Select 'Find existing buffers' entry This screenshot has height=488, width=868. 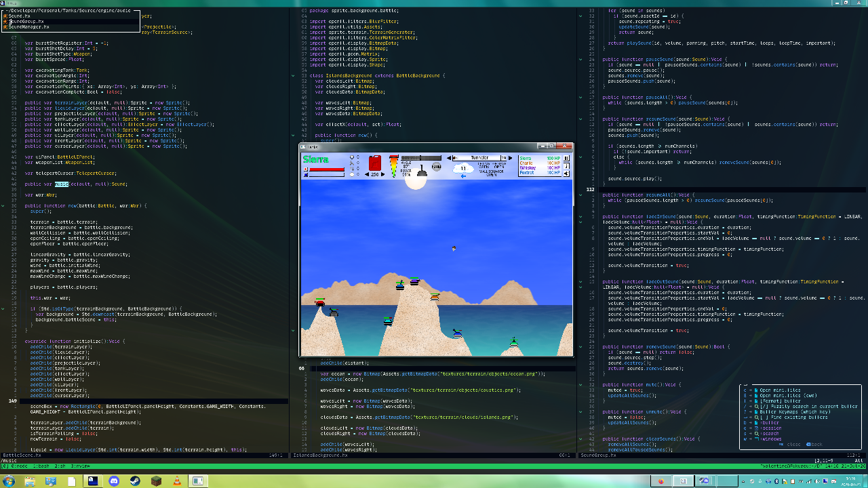coord(793,418)
